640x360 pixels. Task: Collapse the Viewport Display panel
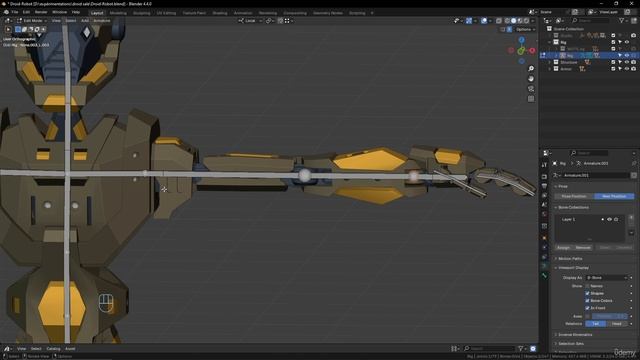573,268
